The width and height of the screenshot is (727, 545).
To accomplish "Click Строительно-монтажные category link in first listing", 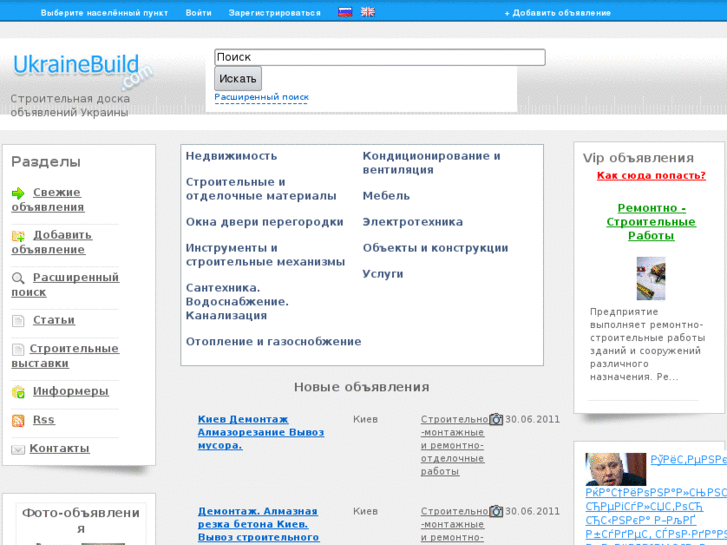I will [453, 445].
